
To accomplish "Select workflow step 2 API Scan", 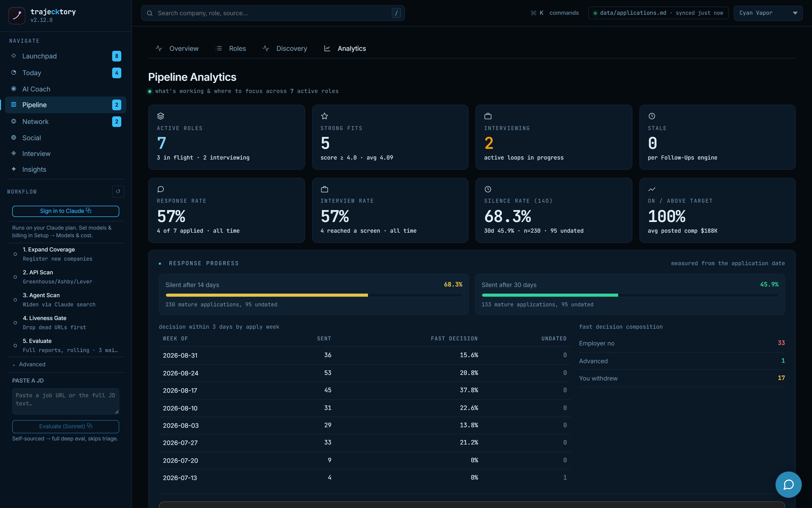I will click(x=65, y=277).
